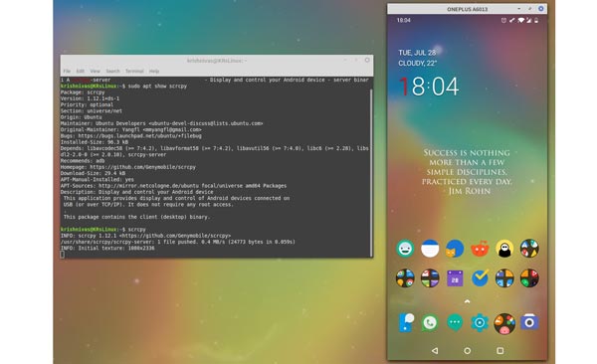Open the Terminal menu in menu bar
The width and height of the screenshot is (597, 364).
click(x=134, y=72)
